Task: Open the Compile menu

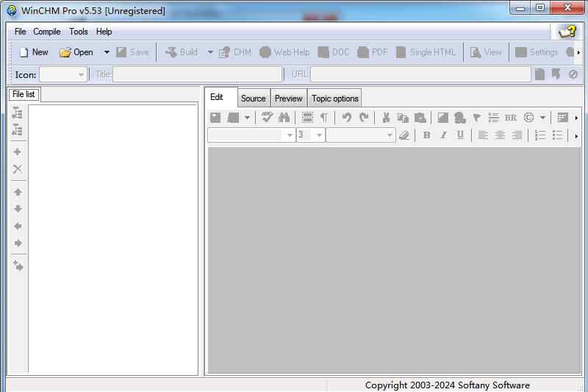Action: [46, 32]
